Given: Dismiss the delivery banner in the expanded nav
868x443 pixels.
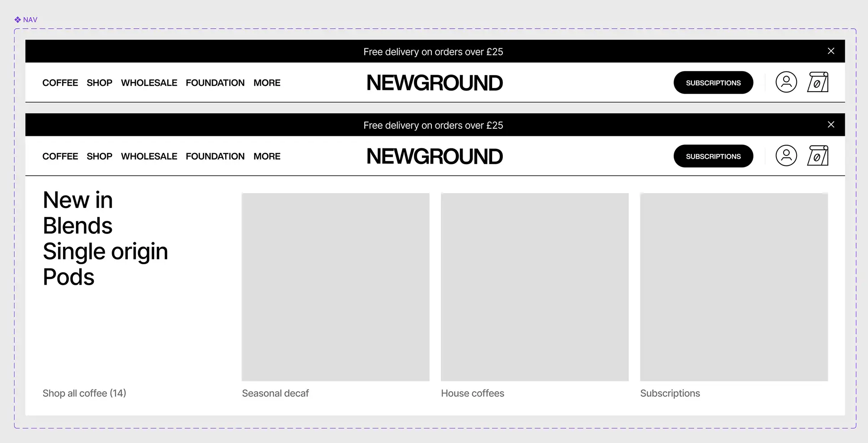Looking at the screenshot, I should coord(830,125).
